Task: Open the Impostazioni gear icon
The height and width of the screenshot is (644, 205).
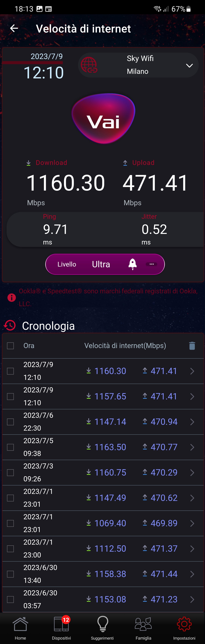Action: coord(184,624)
